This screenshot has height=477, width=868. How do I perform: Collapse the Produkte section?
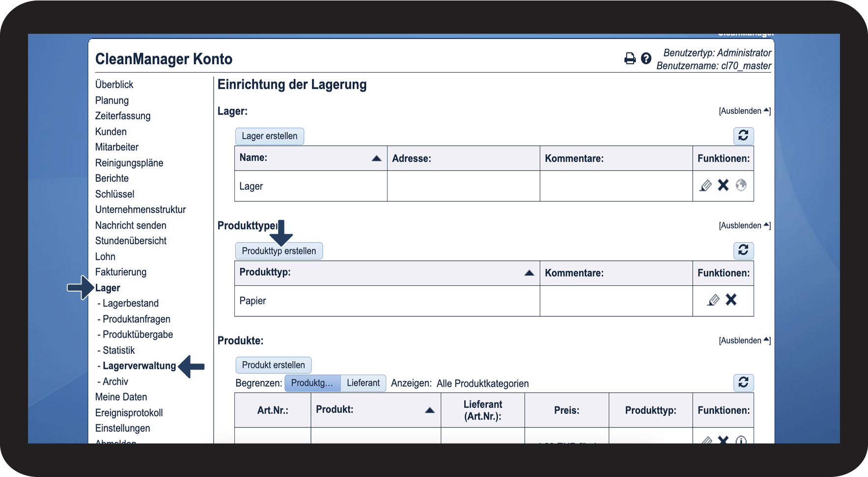pyautogui.click(x=744, y=340)
